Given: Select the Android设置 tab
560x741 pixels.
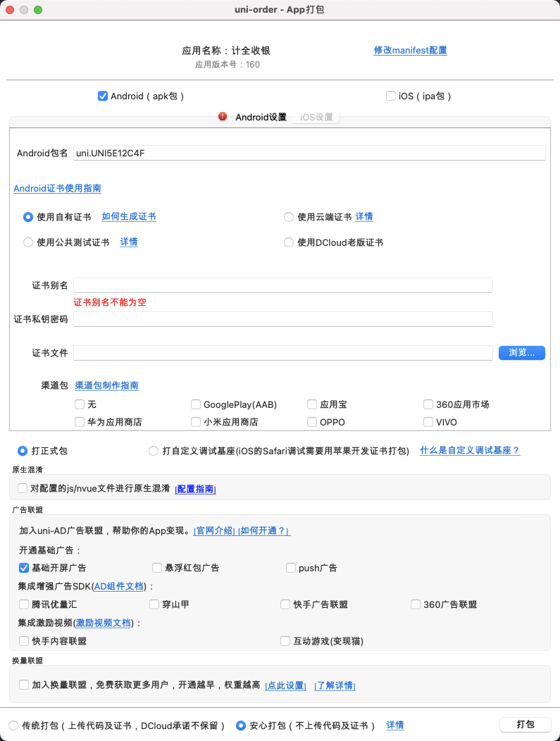Looking at the screenshot, I should 261,118.
